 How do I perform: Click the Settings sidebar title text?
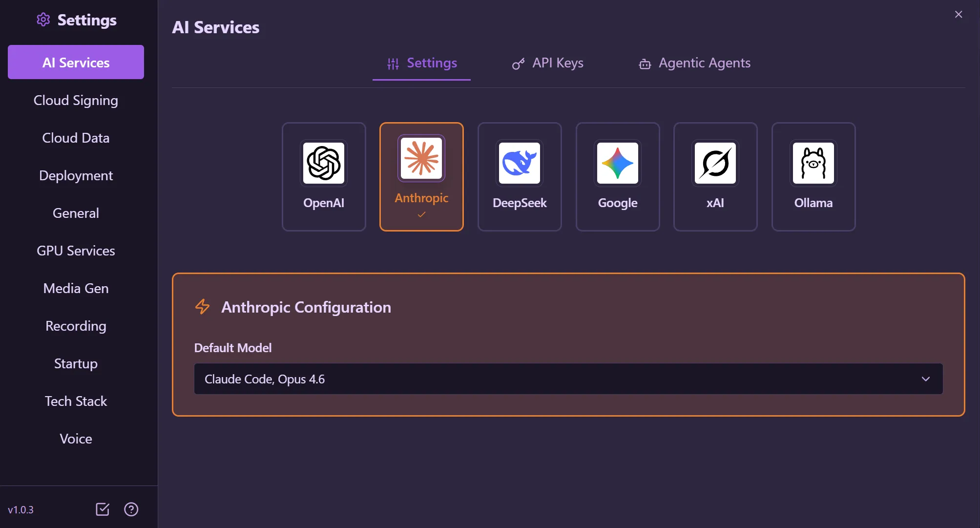click(87, 20)
